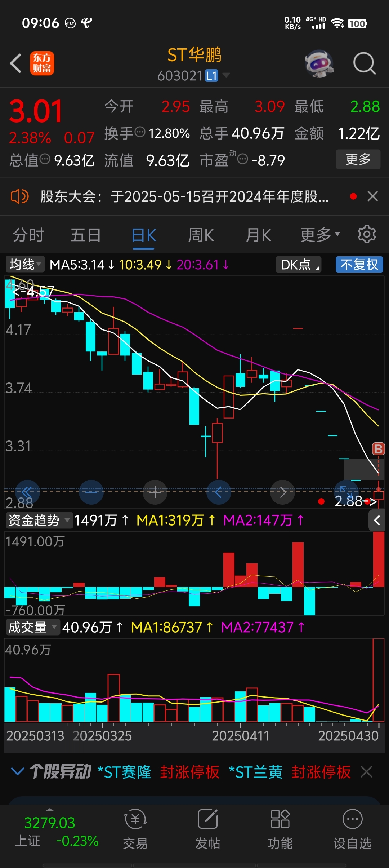Expand stock code 603021 dropdown arrow
389x868 pixels.
coord(226,75)
